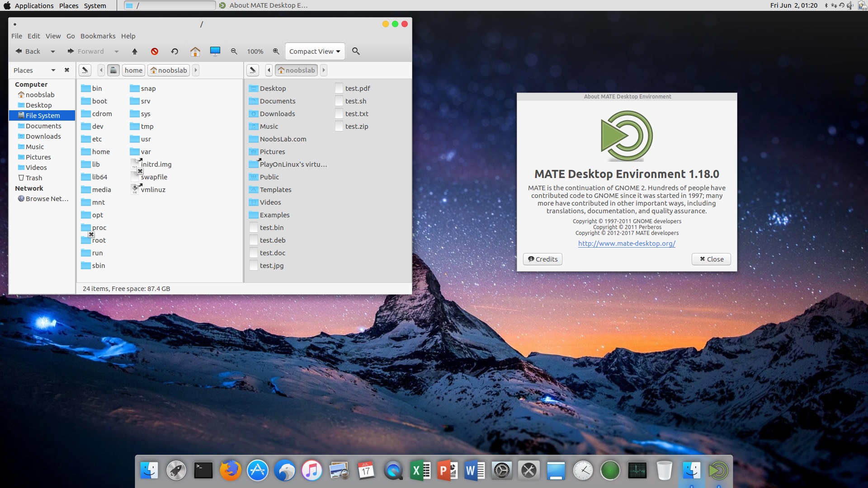Select the Zoom In magnifier icon
Screen dimensions: 868x488
276,51
